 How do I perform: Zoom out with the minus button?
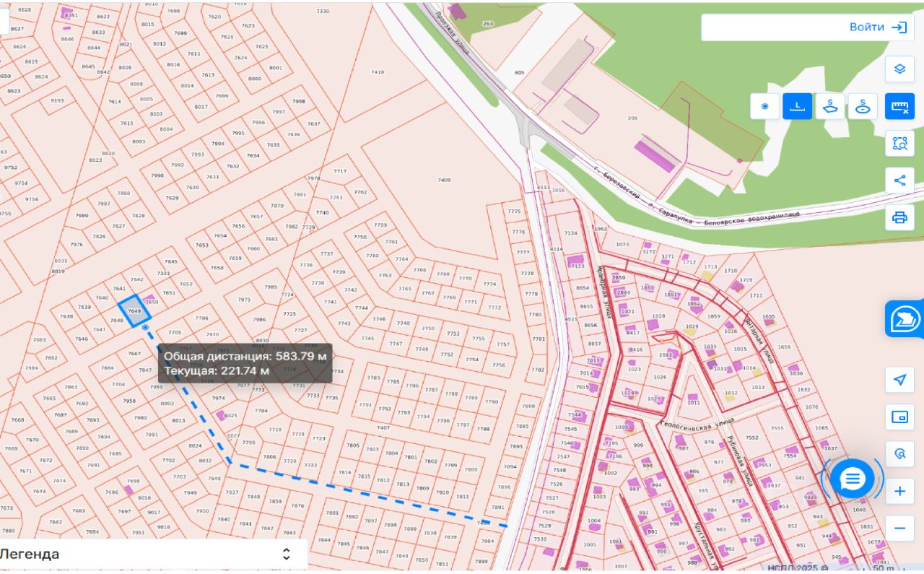899,529
